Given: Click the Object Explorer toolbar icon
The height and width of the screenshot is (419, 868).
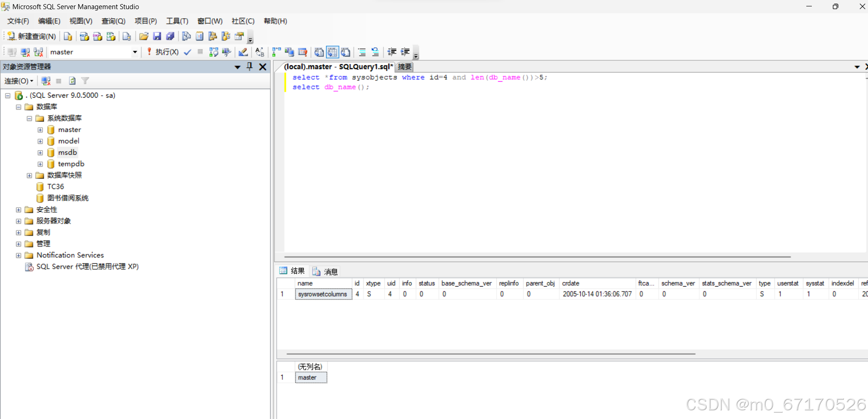Looking at the screenshot, I should coord(212,37).
